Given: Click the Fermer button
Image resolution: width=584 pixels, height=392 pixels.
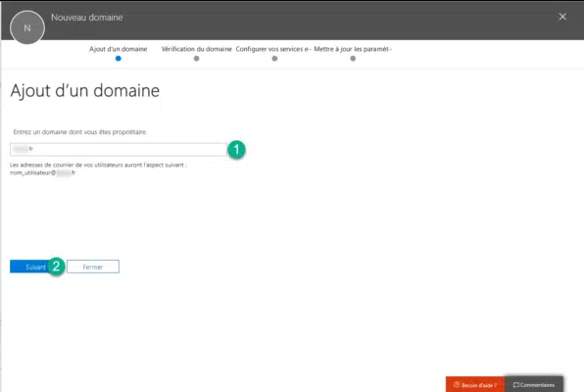Looking at the screenshot, I should pos(93,267).
